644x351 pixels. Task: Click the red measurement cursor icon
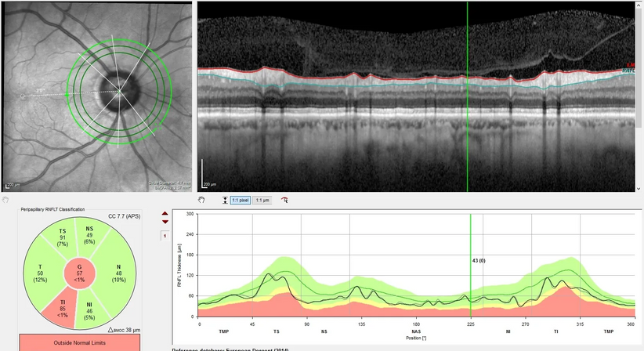tap(284, 201)
